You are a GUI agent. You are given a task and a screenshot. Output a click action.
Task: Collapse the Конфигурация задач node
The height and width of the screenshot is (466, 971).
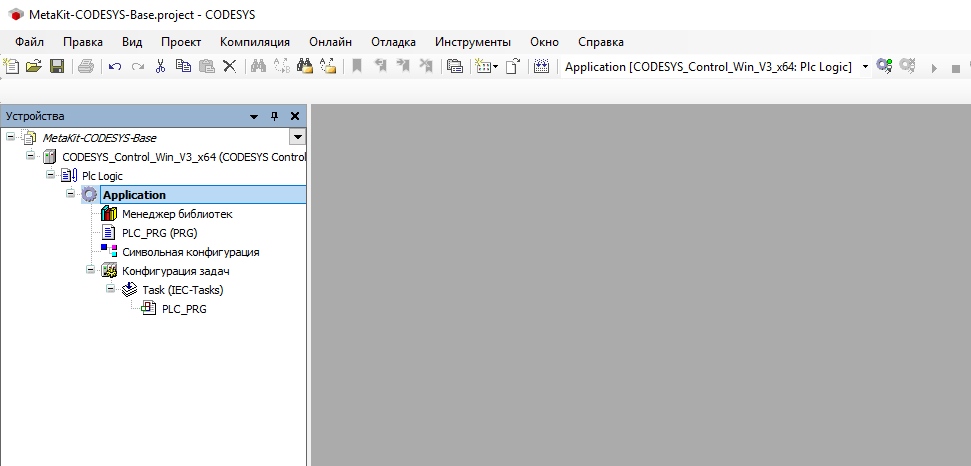point(90,270)
